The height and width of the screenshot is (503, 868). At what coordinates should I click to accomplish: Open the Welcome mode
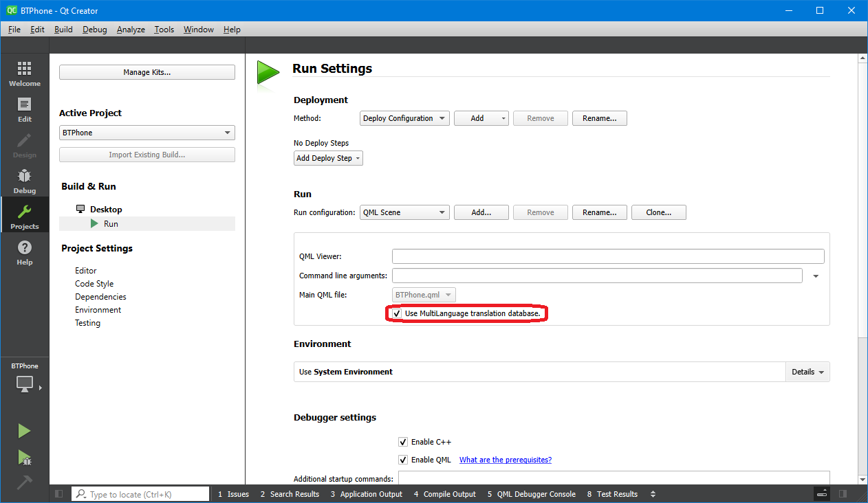pyautogui.click(x=25, y=73)
